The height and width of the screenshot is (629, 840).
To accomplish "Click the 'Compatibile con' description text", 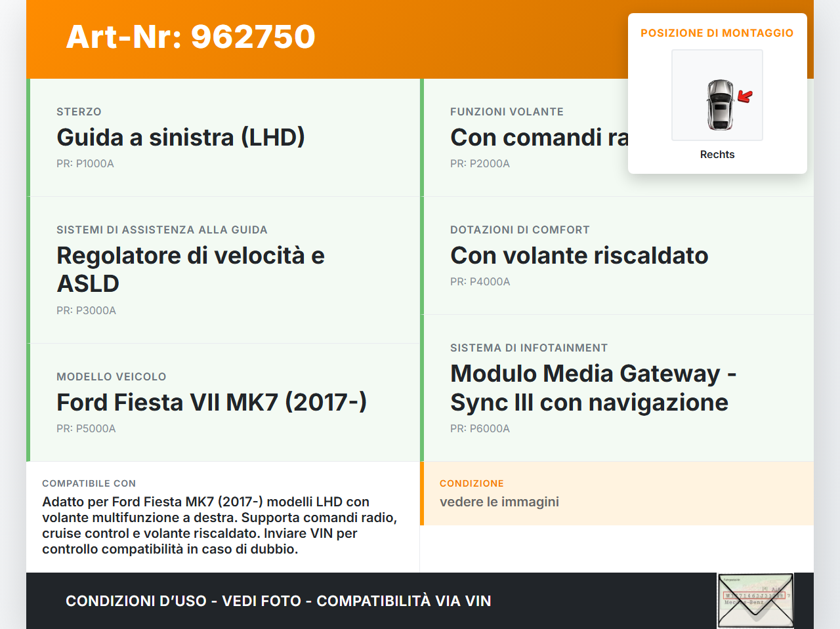I will 220,525.
